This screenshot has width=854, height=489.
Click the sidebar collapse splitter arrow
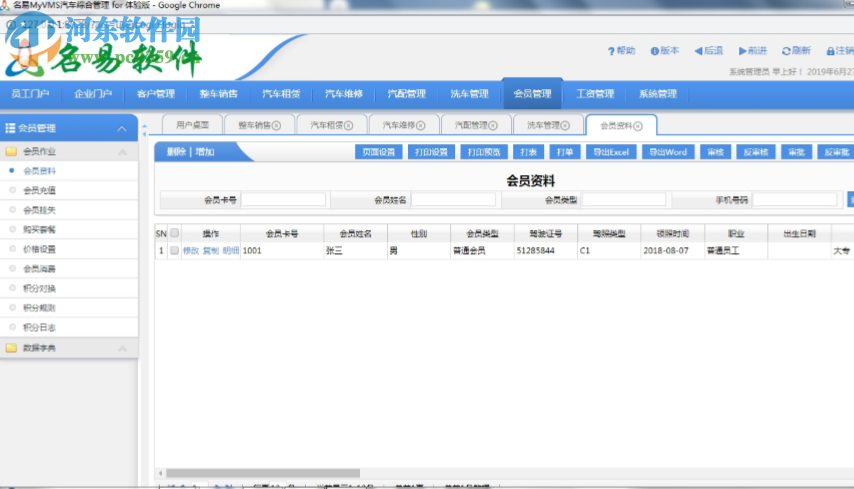(144, 130)
